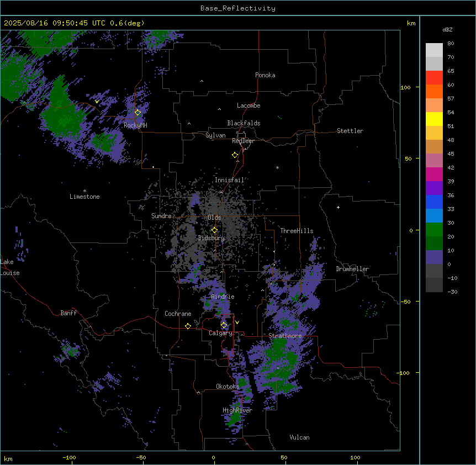476x465 pixels.
Task: Click the yellow diamond marker above Calgary label
Action: (x=224, y=325)
